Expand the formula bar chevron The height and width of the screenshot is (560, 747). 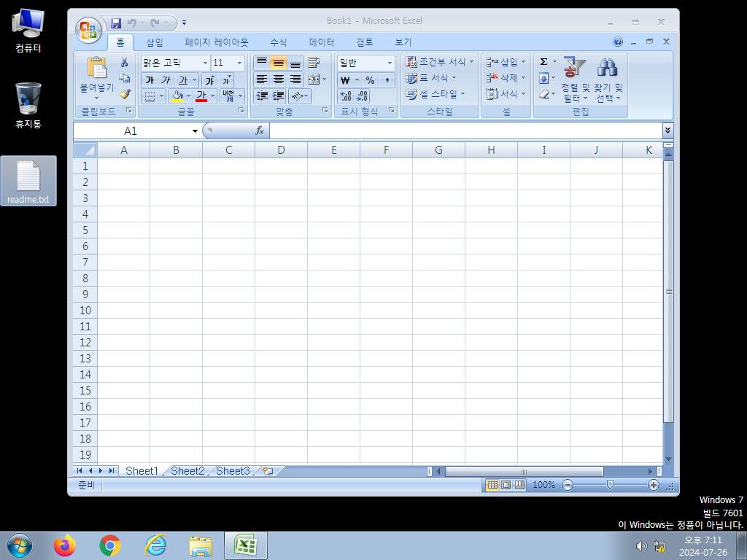[667, 130]
